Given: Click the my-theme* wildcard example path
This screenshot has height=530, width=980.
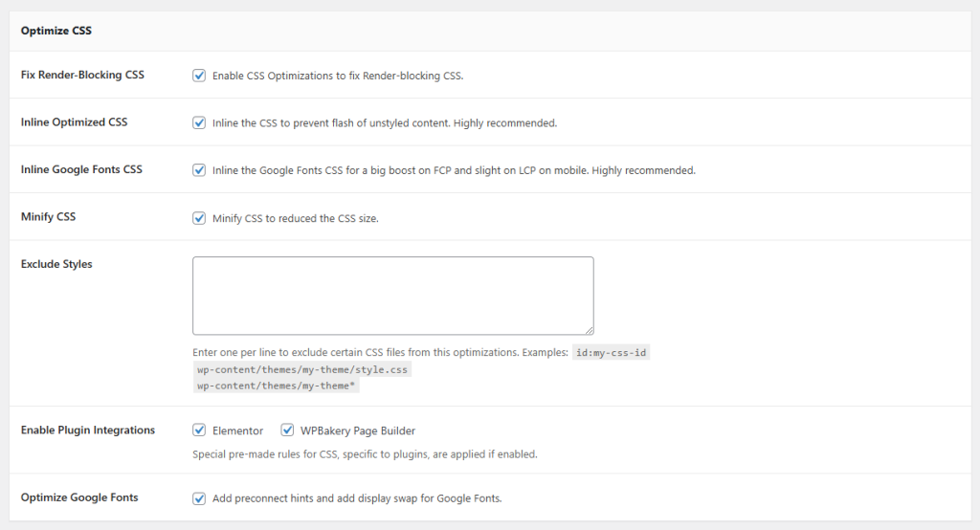Looking at the screenshot, I should [278, 386].
